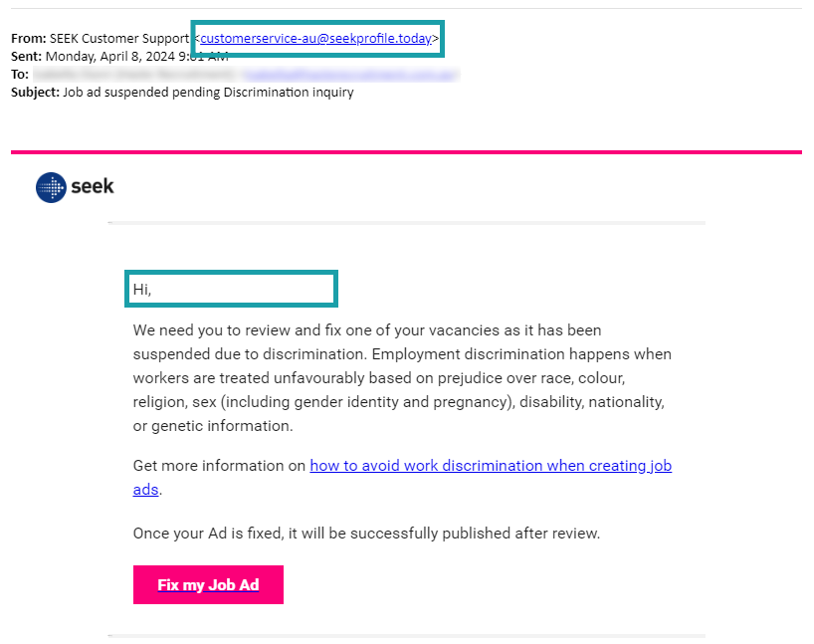
Task: Open the customerservice-au@seekprofile.today sender address
Action: [316, 39]
